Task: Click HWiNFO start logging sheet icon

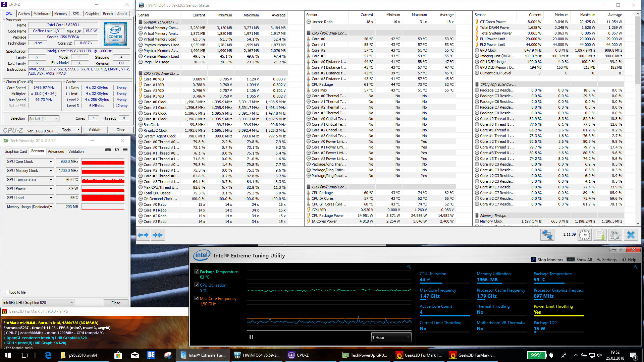Action: coord(600,235)
